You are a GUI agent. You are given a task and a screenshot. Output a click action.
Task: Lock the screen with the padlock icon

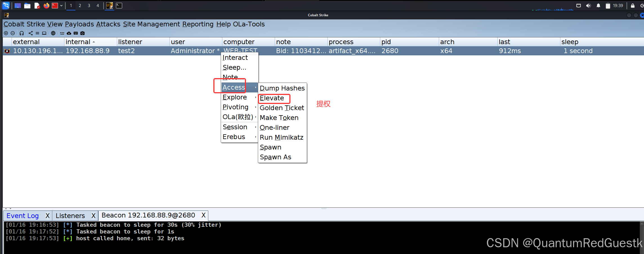coord(633,6)
